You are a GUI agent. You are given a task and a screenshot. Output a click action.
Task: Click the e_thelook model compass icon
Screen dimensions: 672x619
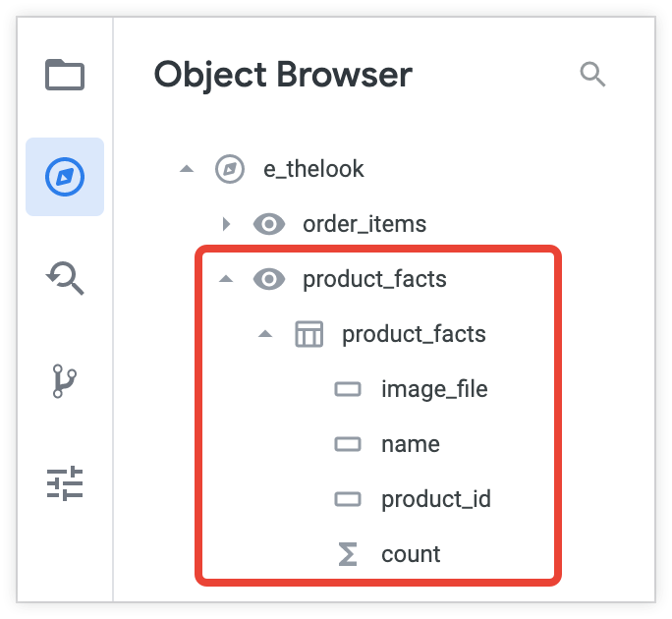point(229,169)
